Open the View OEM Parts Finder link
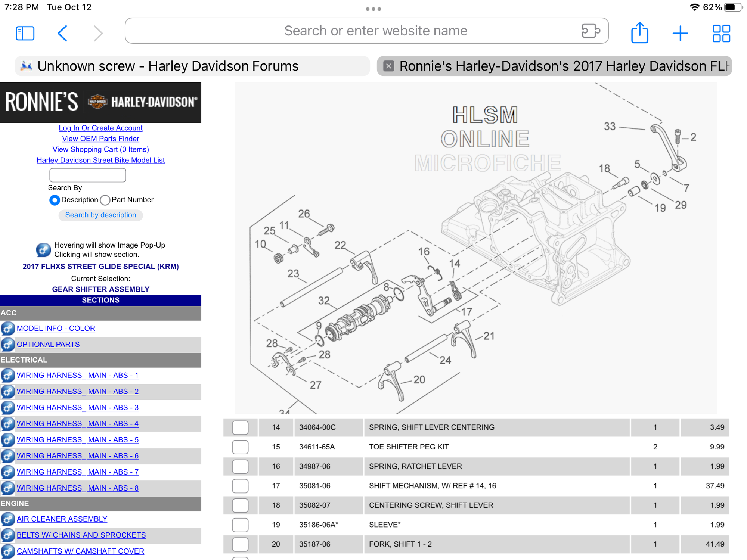 (100, 139)
